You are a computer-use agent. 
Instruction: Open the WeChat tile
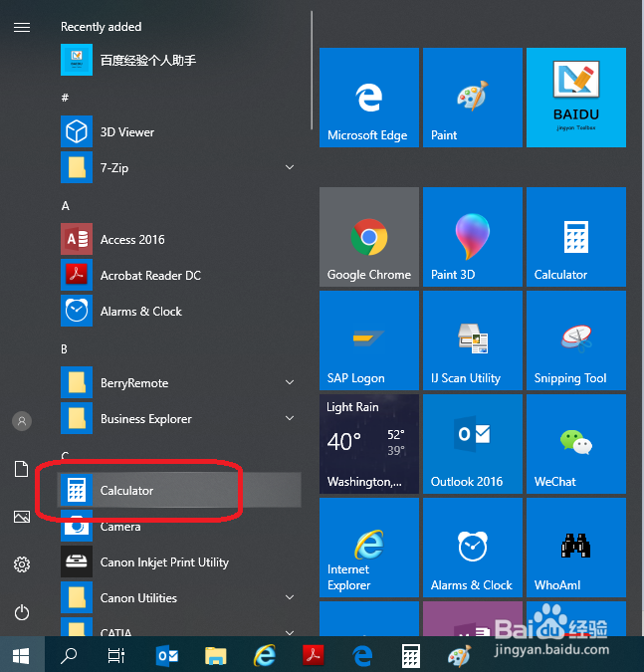pos(576,444)
